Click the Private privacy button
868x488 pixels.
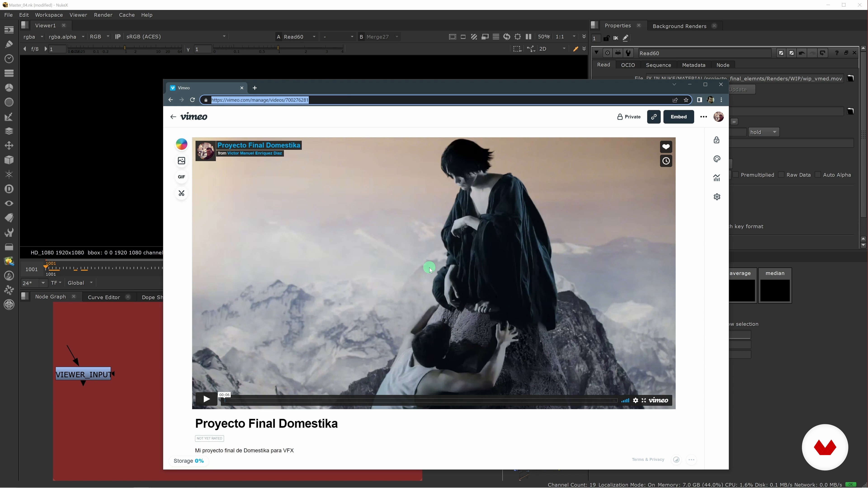(x=629, y=117)
